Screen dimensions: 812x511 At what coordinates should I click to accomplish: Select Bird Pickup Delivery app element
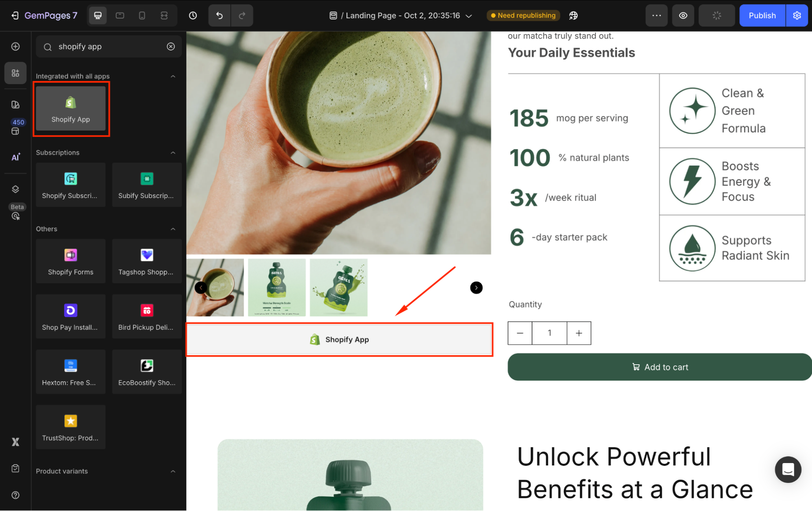point(147,316)
